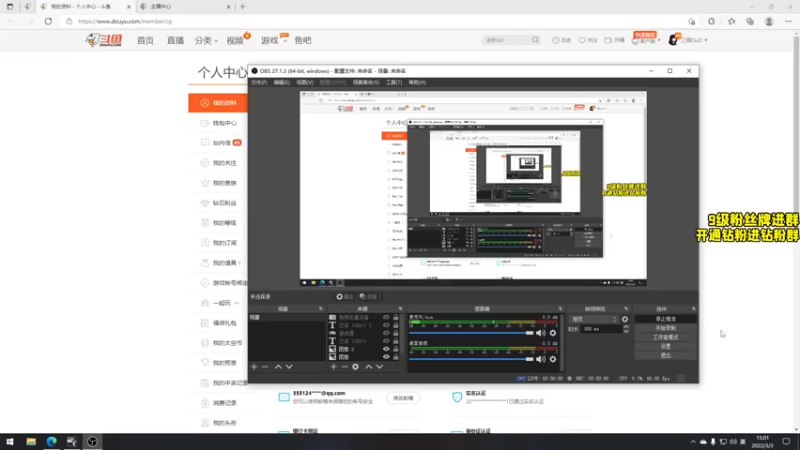Click the browser address bar
This screenshot has width=800, height=450.
click(x=378, y=21)
